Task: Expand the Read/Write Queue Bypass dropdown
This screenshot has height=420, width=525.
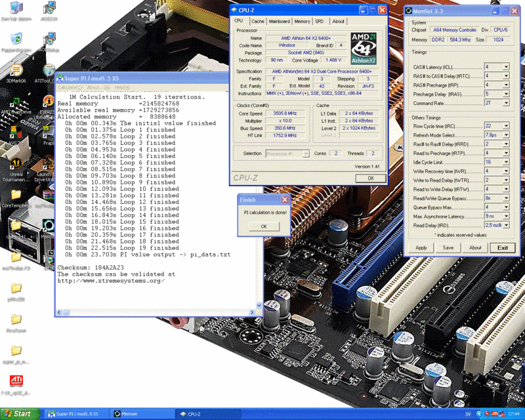Action: click(x=506, y=198)
